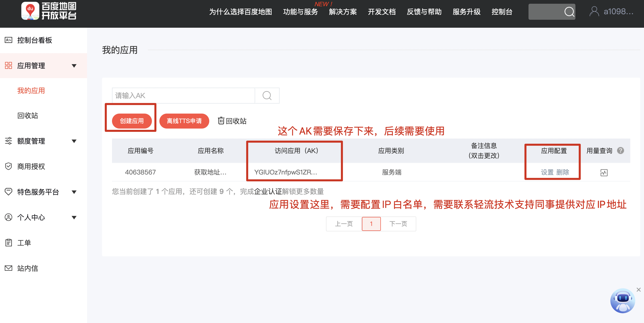The width and height of the screenshot is (644, 323).
Task: Go to 下一页 next page
Action: 398,224
